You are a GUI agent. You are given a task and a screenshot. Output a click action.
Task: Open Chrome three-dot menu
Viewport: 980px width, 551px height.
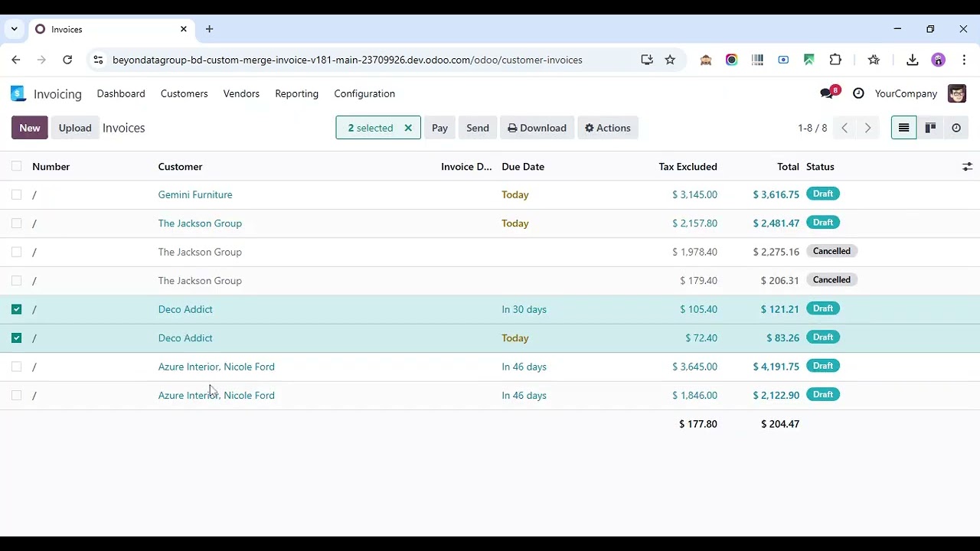(964, 60)
